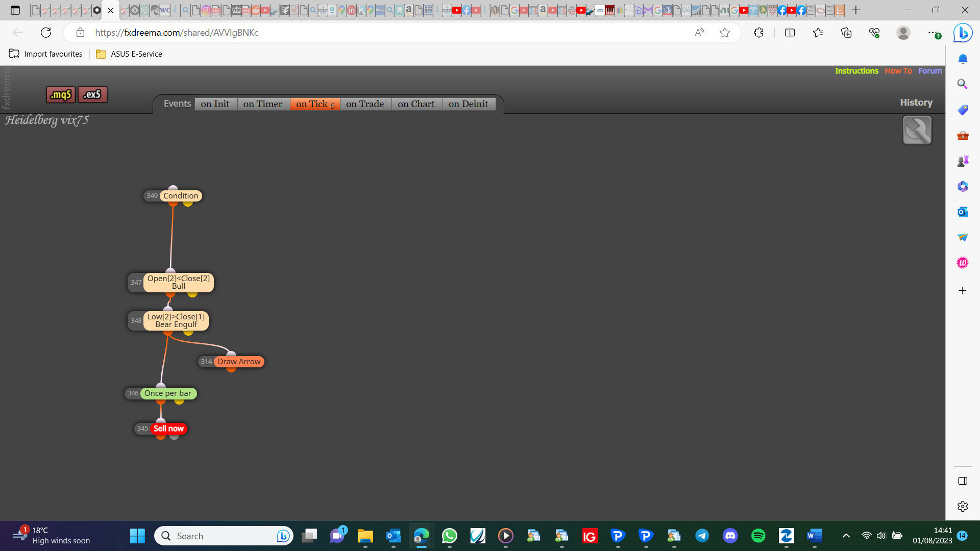Select the Sell now block

(168, 429)
